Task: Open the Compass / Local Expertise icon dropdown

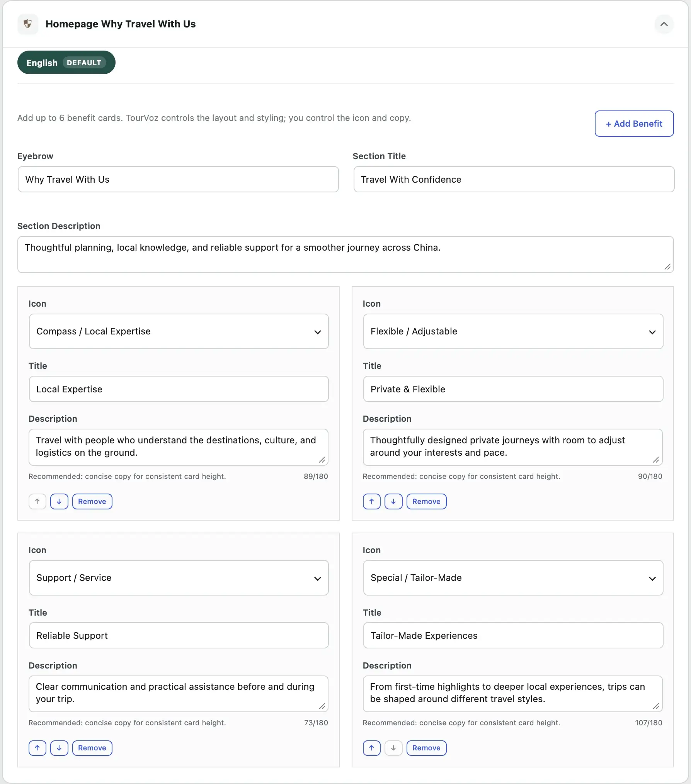Action: (x=179, y=331)
